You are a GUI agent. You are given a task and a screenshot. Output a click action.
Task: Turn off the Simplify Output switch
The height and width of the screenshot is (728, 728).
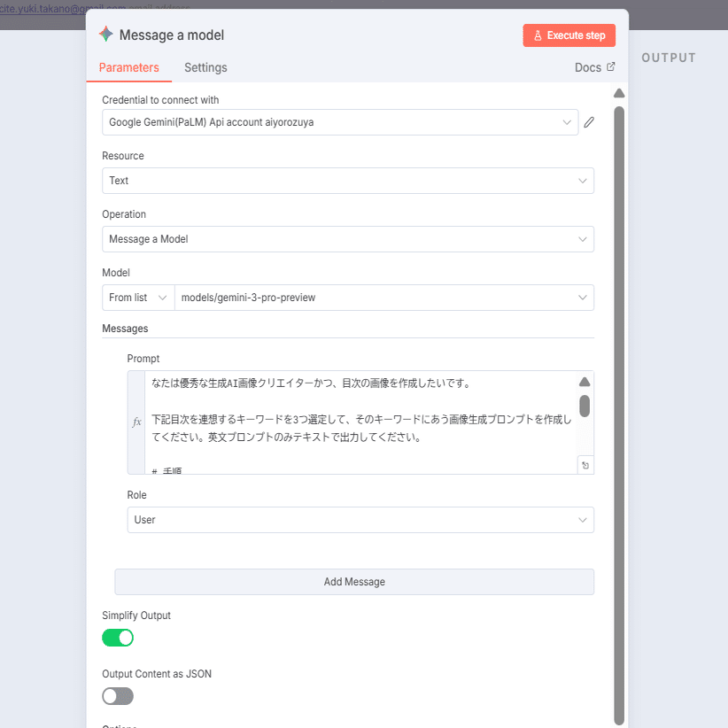coord(118,638)
